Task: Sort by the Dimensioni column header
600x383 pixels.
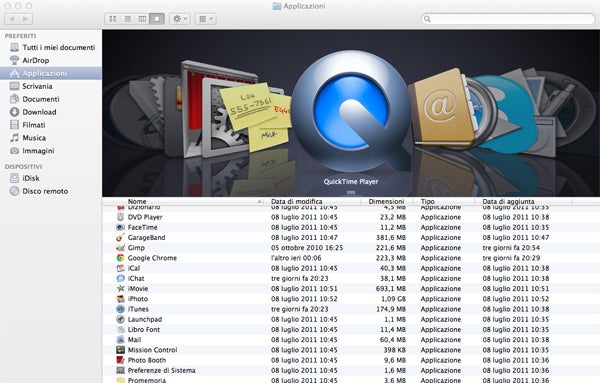Action: pos(386,201)
